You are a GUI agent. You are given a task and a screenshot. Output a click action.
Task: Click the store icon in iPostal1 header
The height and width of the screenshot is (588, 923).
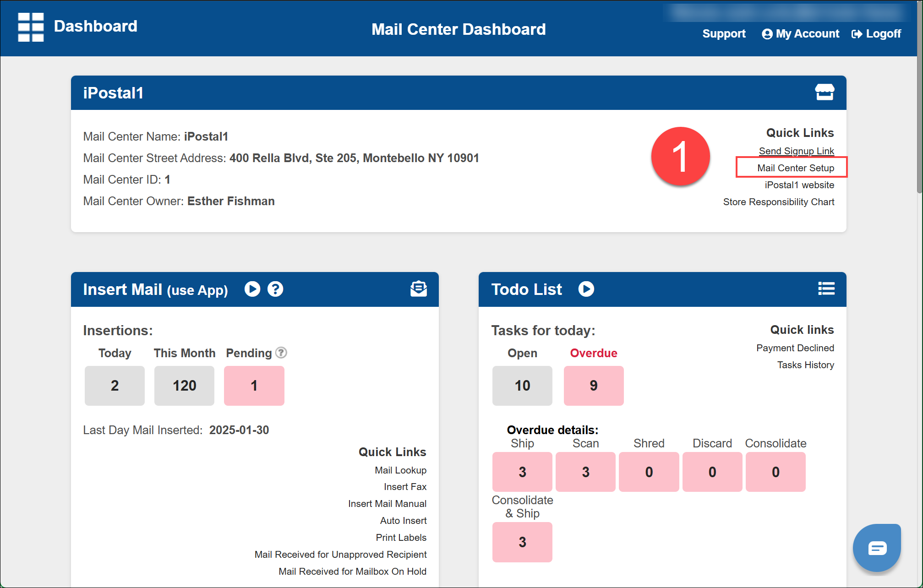825,92
